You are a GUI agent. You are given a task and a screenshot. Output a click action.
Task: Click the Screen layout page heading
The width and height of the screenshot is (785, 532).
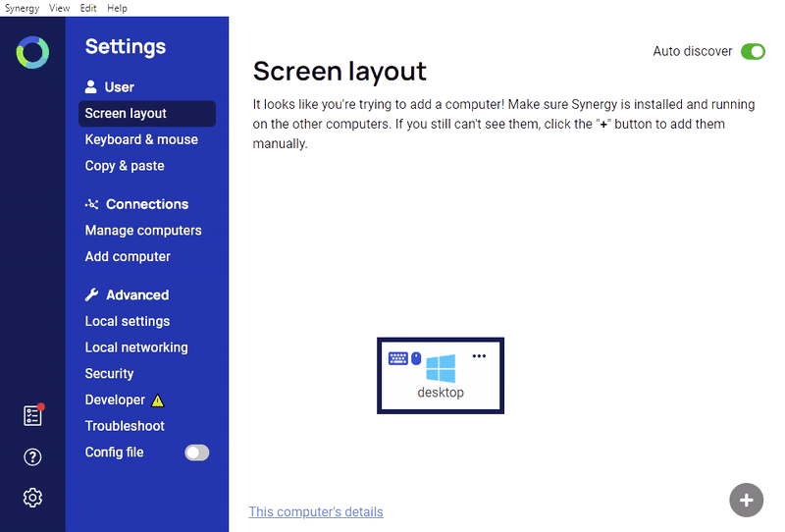point(340,71)
